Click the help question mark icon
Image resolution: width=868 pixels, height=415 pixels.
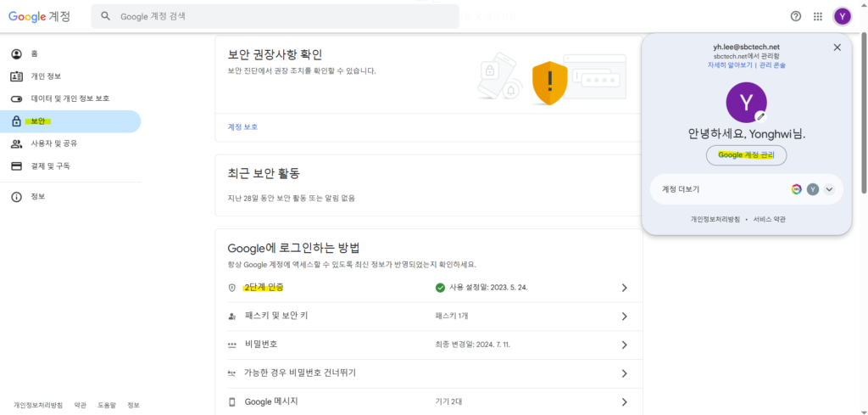click(x=795, y=16)
